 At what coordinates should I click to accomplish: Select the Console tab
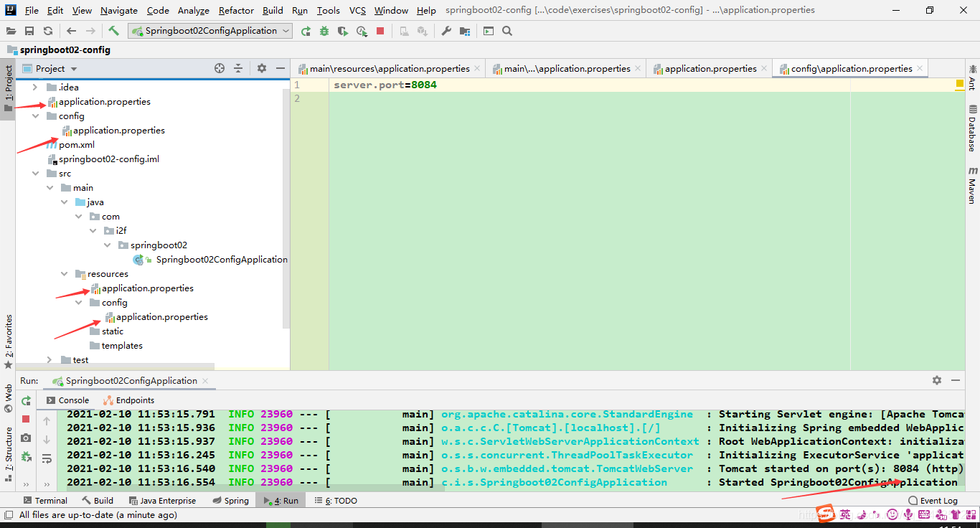[x=68, y=400]
